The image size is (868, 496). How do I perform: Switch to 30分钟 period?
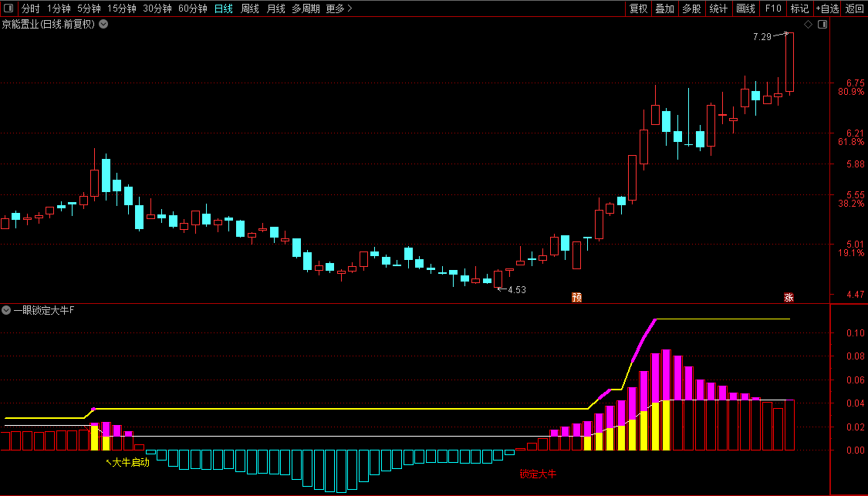click(157, 8)
